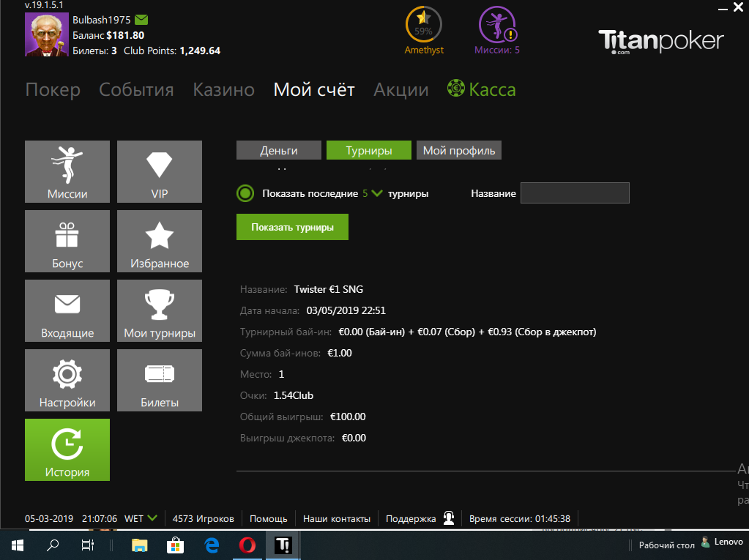The width and height of the screenshot is (749, 560).
Task: Minimize the Titan Poker window
Action: click(x=723, y=8)
